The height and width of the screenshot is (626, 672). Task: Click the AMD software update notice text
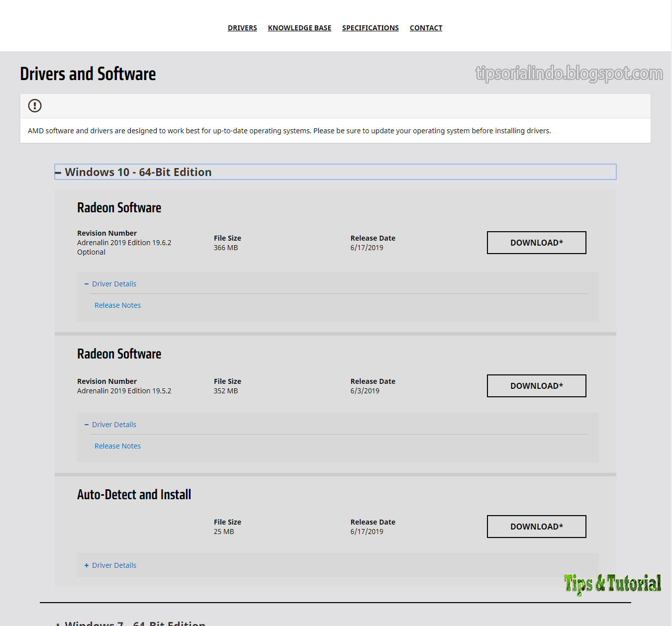[289, 131]
